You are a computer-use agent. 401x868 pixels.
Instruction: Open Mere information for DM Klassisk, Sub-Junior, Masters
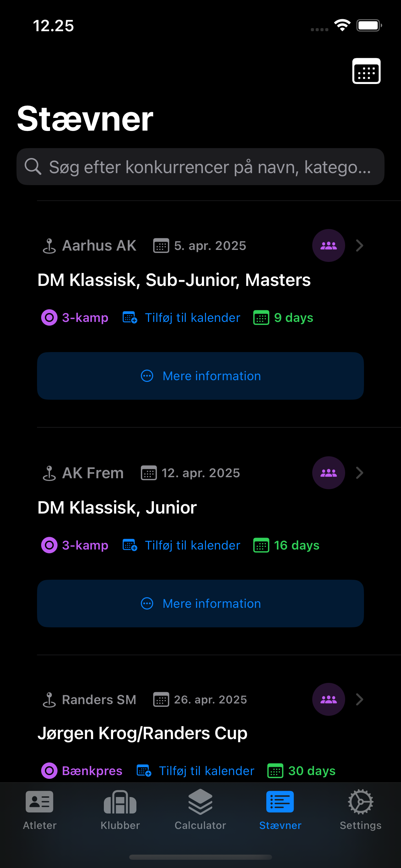[x=200, y=376]
